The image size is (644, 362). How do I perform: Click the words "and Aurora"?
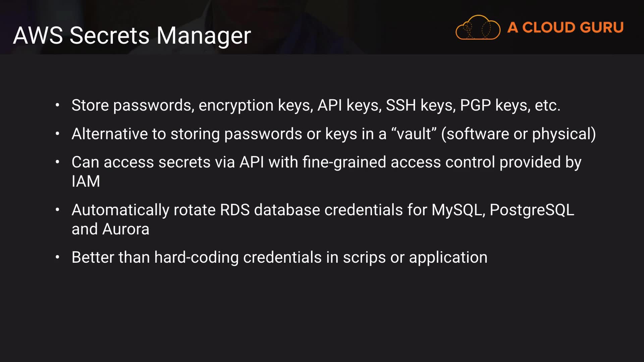click(x=110, y=229)
